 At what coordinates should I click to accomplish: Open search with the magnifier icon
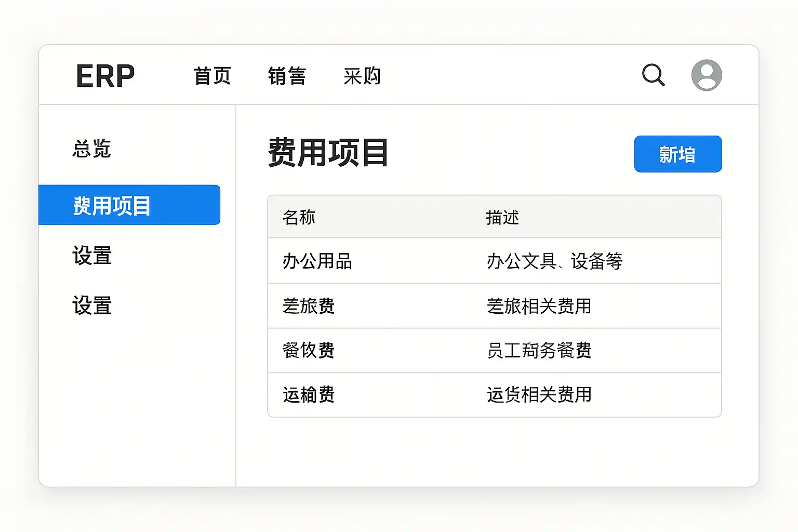coord(653,75)
